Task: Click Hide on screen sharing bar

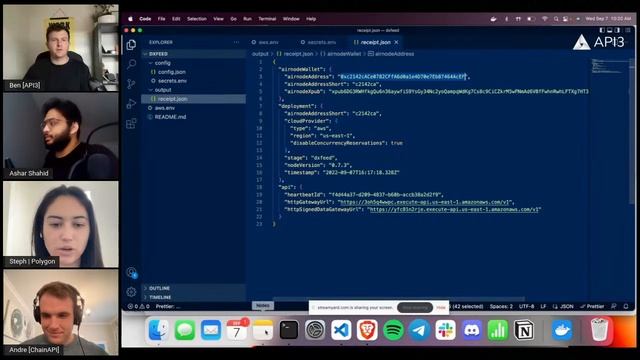Action: 441,307
